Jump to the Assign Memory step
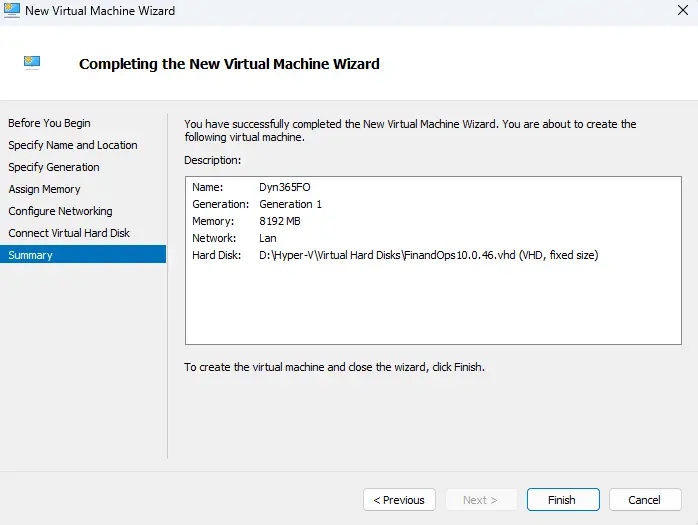 click(x=44, y=189)
